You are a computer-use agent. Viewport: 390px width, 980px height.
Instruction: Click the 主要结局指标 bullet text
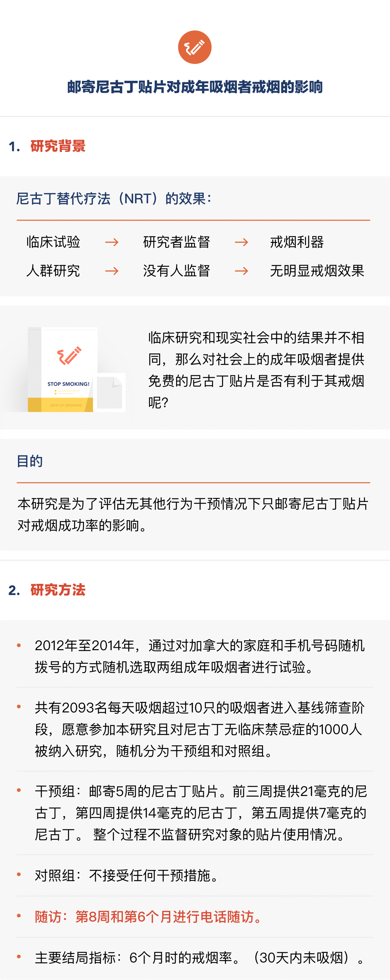pos(200,958)
